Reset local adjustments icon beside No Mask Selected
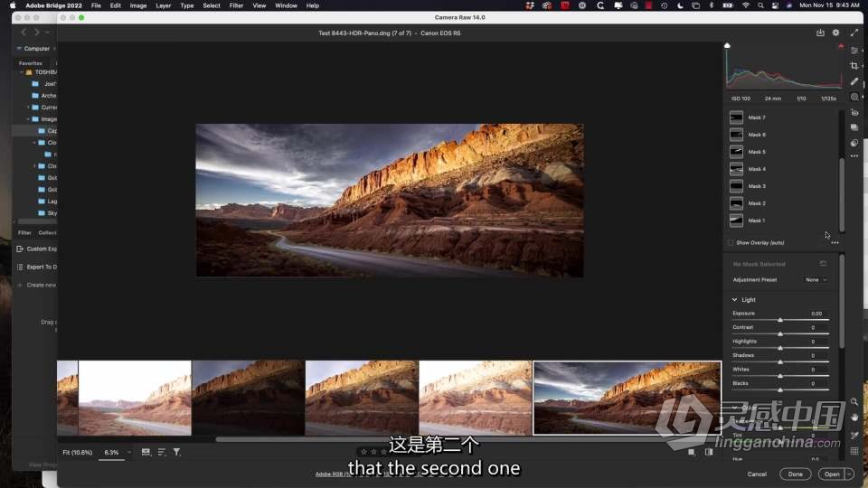 coord(823,264)
